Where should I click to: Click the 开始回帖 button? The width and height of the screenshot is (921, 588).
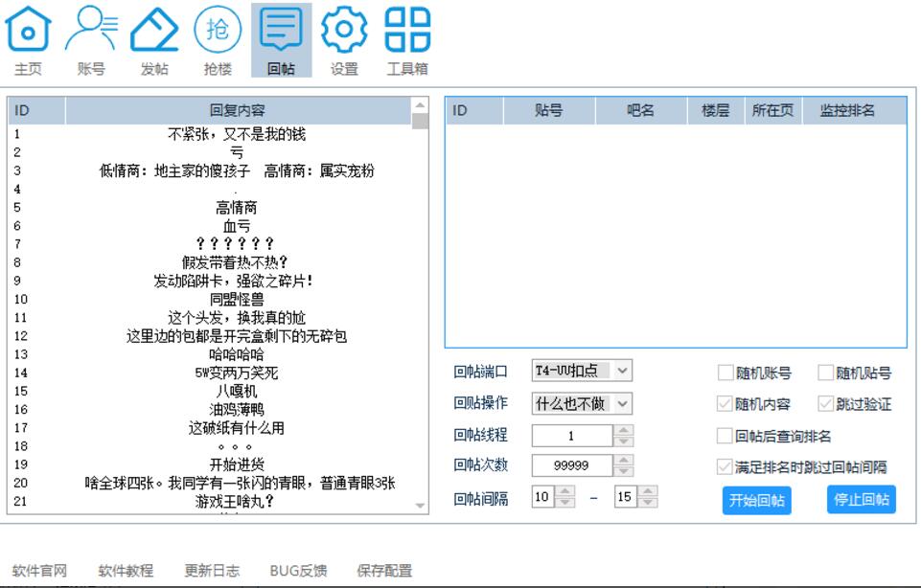[x=756, y=501]
